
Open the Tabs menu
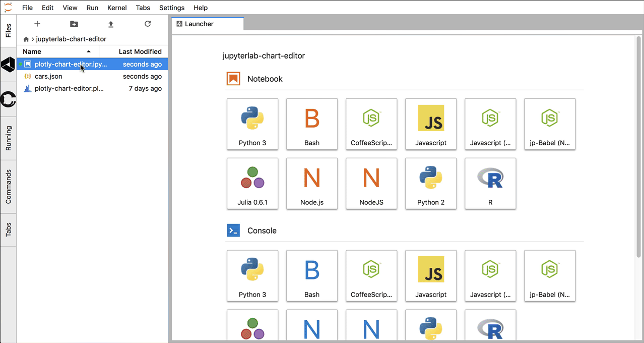[x=143, y=8]
